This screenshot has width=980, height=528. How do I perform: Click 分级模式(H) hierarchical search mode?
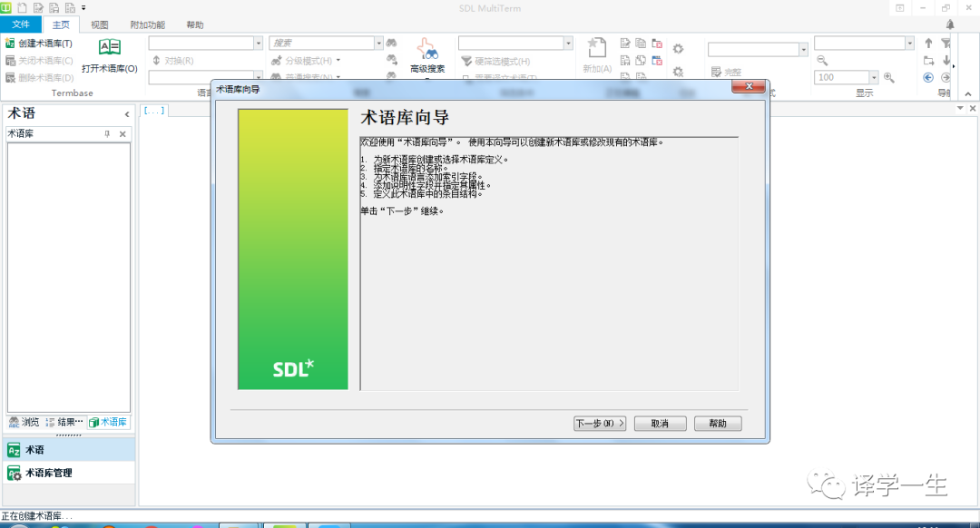coord(307,61)
